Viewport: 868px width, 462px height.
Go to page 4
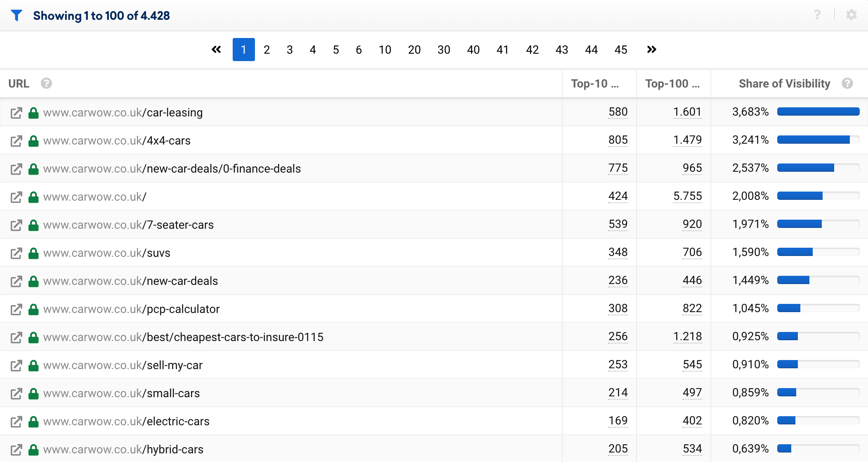pyautogui.click(x=313, y=50)
